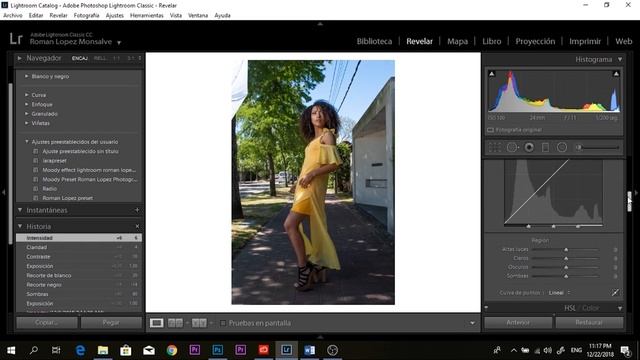
Task: Enable Pruebas en pantalla checkbox
Action: click(x=223, y=323)
